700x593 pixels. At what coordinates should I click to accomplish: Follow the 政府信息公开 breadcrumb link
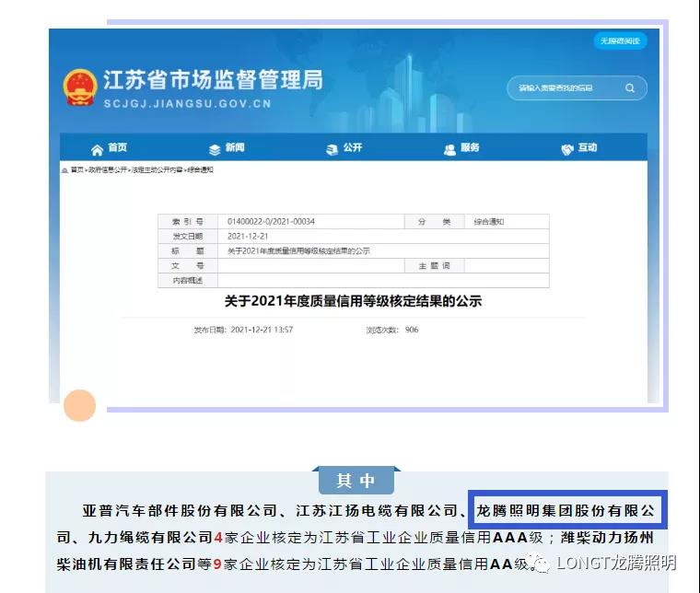(x=108, y=170)
